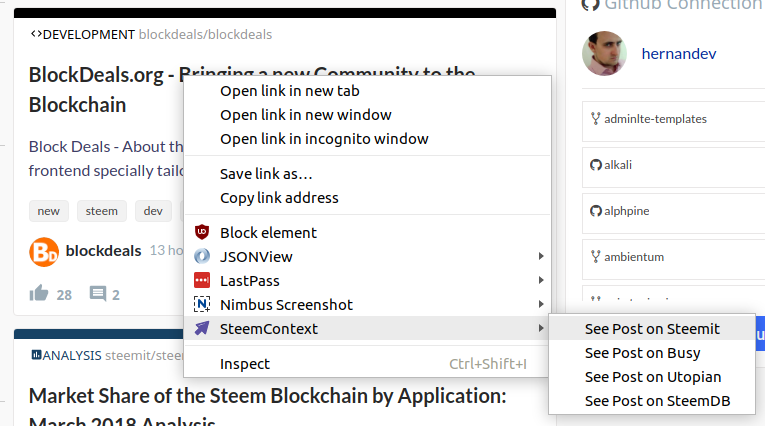The height and width of the screenshot is (426, 765).
Task: Click the JSONView extension icon
Action: (202, 257)
